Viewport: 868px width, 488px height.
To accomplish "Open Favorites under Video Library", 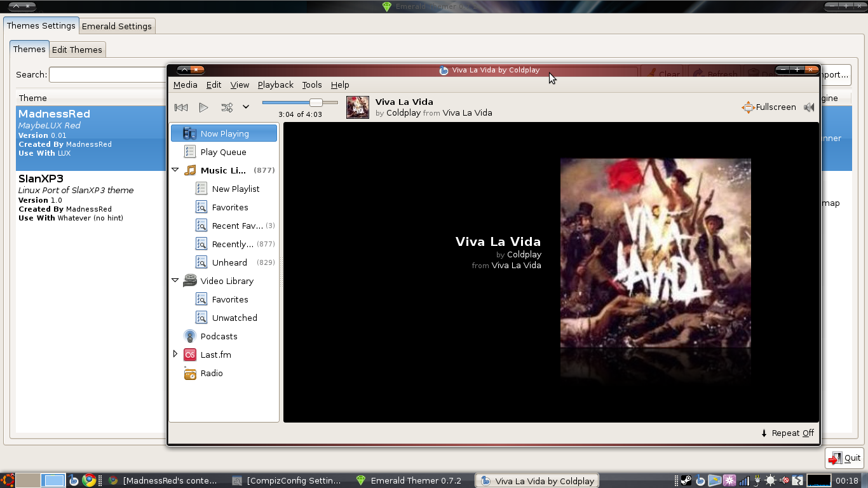I will (x=230, y=299).
